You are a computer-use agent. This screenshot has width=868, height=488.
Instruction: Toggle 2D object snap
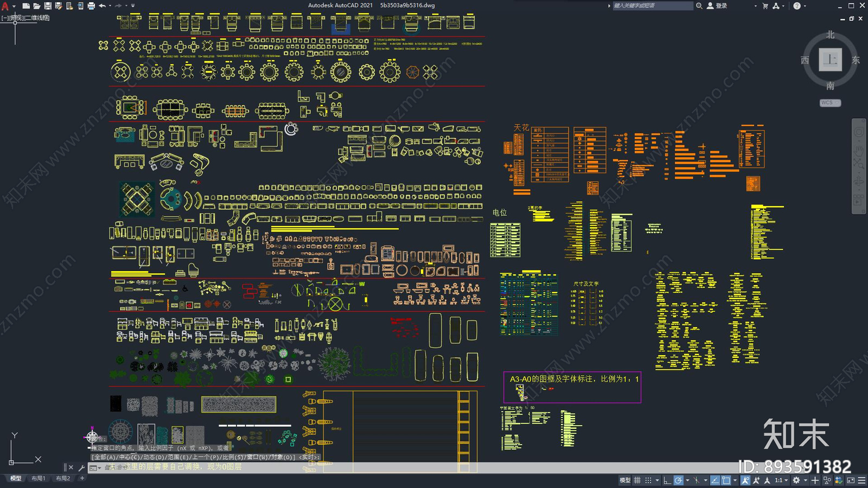[726, 480]
